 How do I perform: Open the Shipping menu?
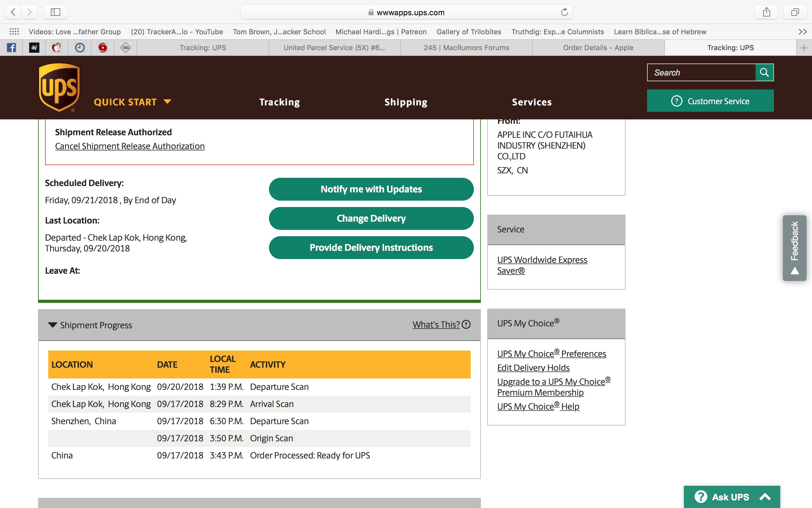(x=406, y=102)
